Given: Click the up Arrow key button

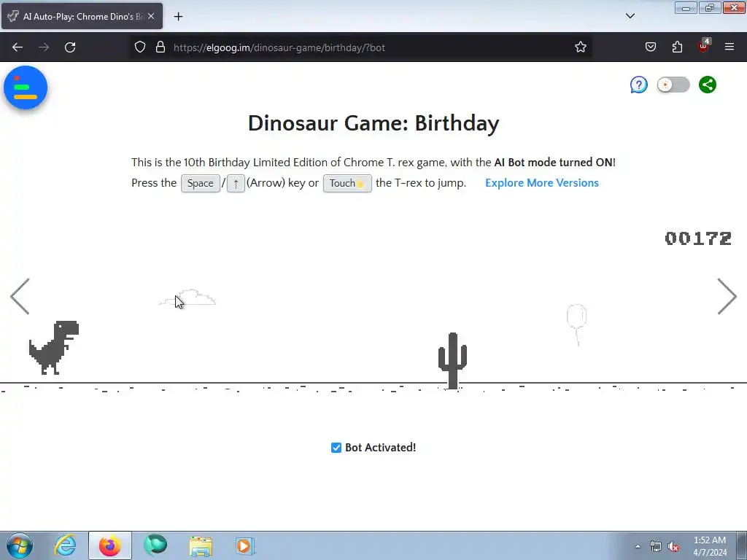Looking at the screenshot, I should pyautogui.click(x=236, y=183).
